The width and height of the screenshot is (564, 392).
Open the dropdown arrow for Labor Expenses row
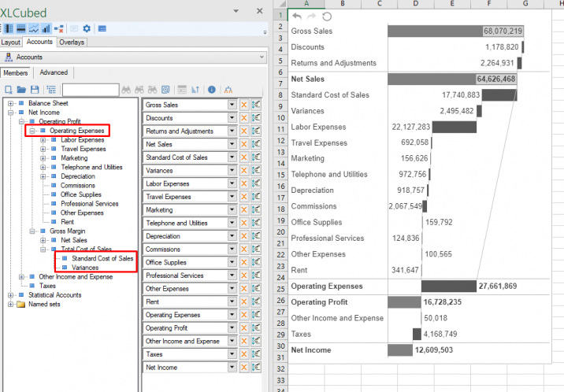232,183
